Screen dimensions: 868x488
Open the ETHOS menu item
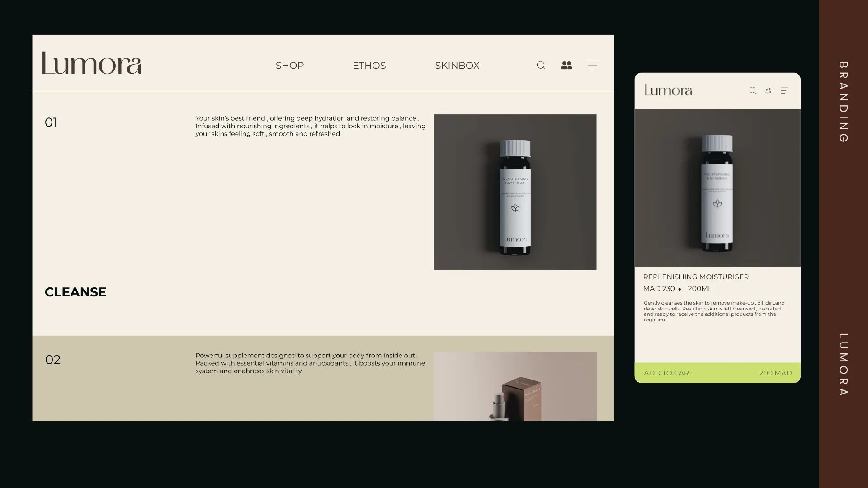pos(369,66)
